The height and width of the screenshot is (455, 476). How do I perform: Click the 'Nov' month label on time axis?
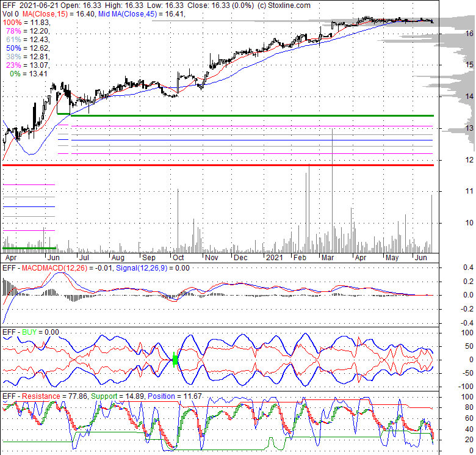click(x=211, y=258)
